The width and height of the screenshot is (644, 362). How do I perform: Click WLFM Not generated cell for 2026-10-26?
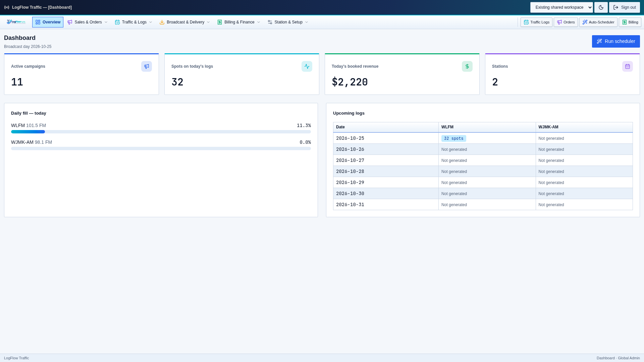(487, 149)
